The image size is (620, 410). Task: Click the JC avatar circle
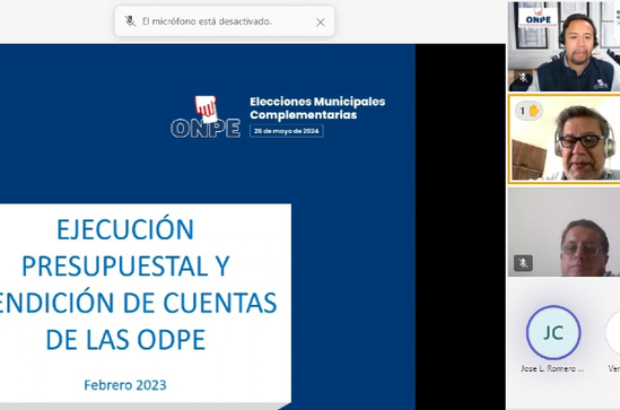click(553, 333)
